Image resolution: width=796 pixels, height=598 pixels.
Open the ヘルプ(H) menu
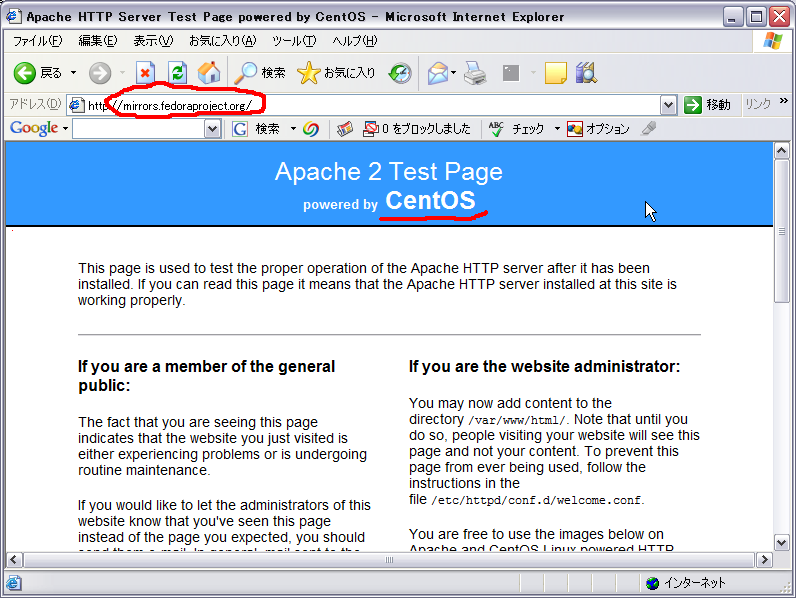[x=355, y=41]
